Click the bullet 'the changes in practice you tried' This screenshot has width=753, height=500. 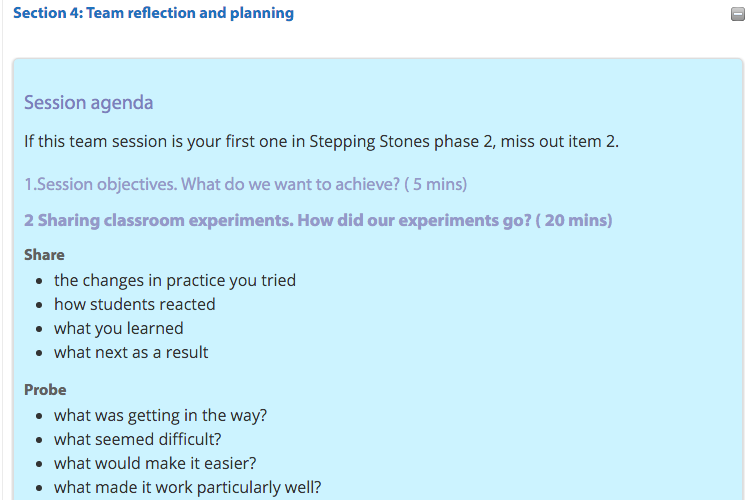click(x=175, y=280)
